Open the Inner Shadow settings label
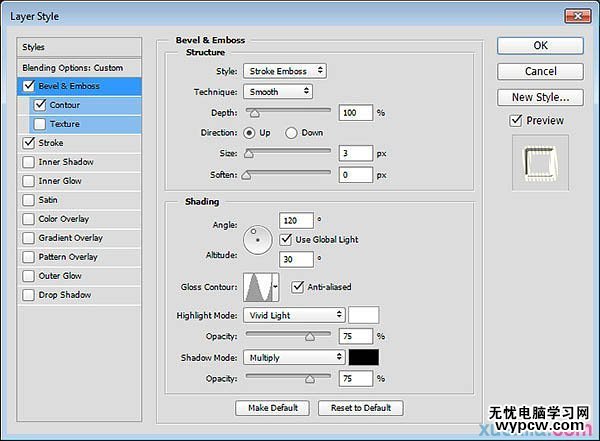The image size is (600, 441). point(66,162)
